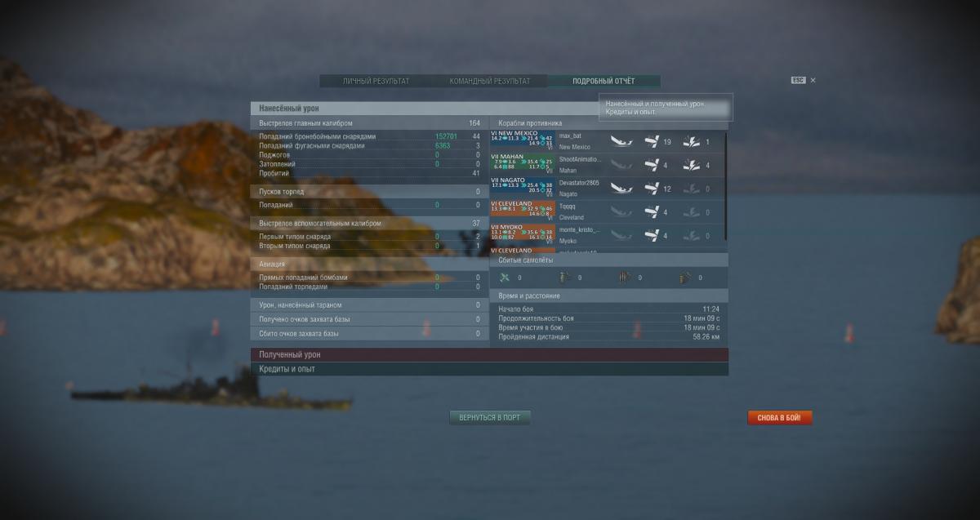Viewport: 980px width, 520px height.
Task: Expand the Кредиты и опыт section
Action: coord(488,369)
